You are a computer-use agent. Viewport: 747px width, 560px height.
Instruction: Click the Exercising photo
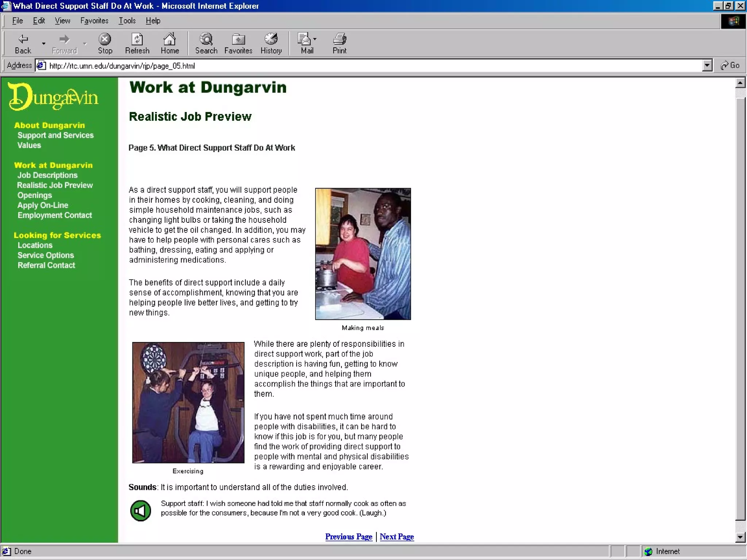coord(188,402)
